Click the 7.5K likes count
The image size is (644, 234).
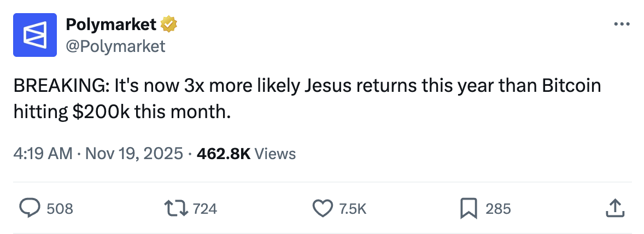point(353,208)
